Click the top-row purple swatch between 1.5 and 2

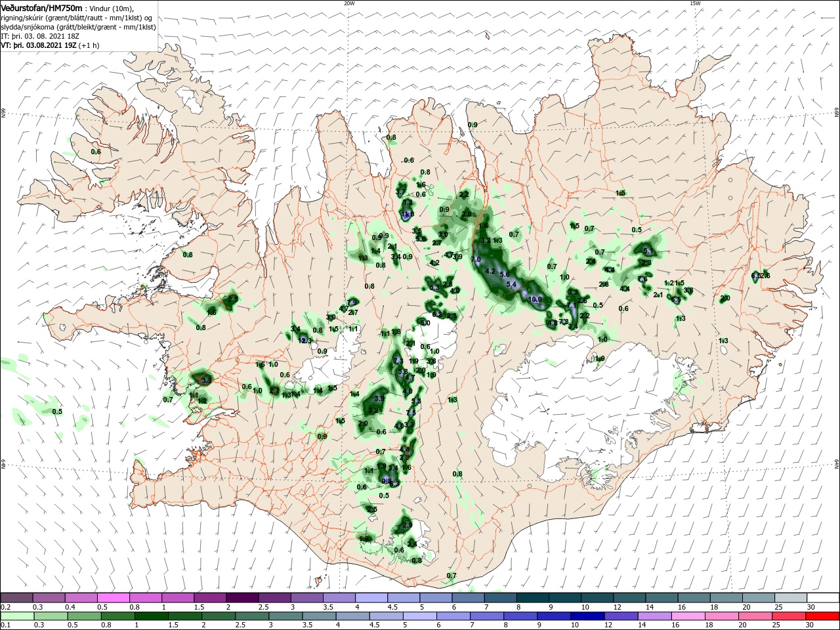pyautogui.click(x=210, y=597)
